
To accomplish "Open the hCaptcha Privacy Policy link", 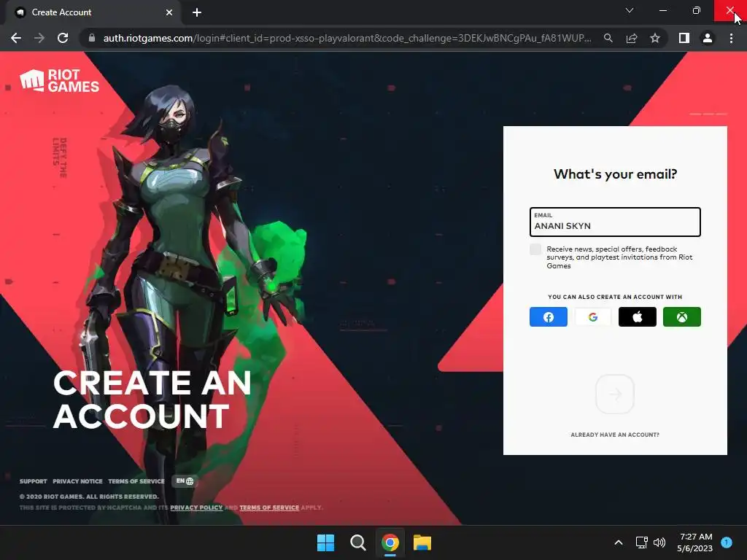I will [x=196, y=507].
